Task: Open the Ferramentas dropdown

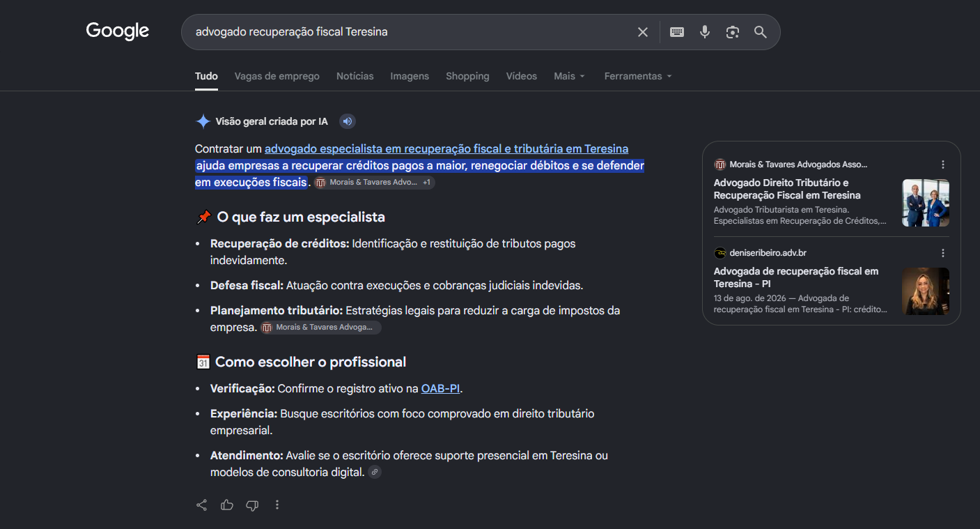Action: tap(638, 76)
